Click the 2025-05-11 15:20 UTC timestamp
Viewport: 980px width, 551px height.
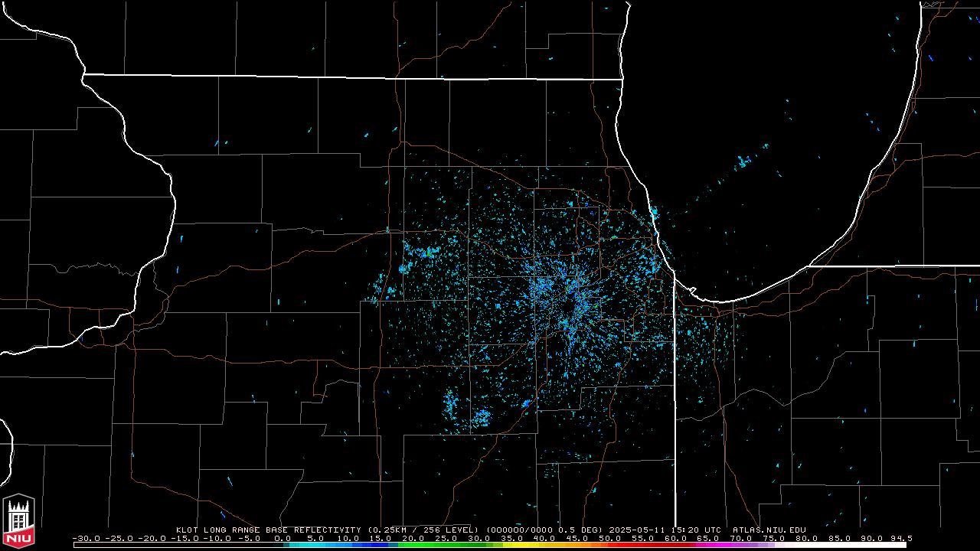665,530
